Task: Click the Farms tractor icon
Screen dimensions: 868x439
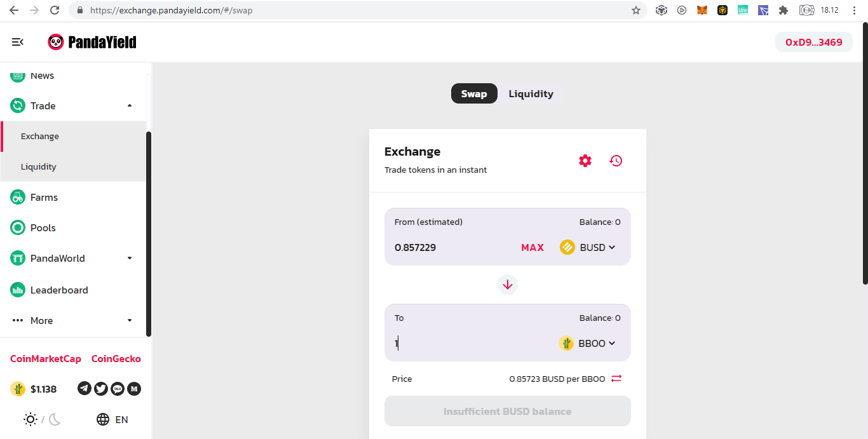Action: [x=18, y=197]
